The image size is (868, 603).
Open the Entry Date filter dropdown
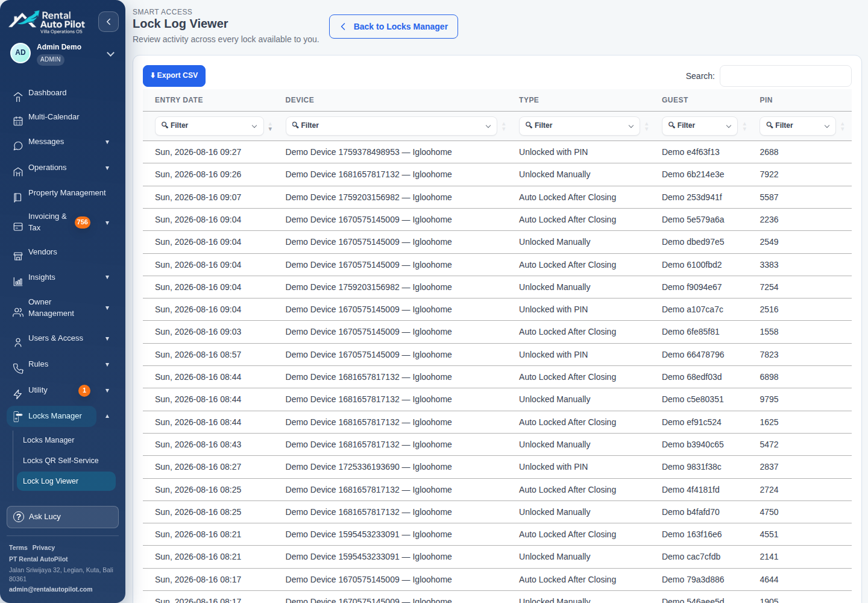[209, 125]
